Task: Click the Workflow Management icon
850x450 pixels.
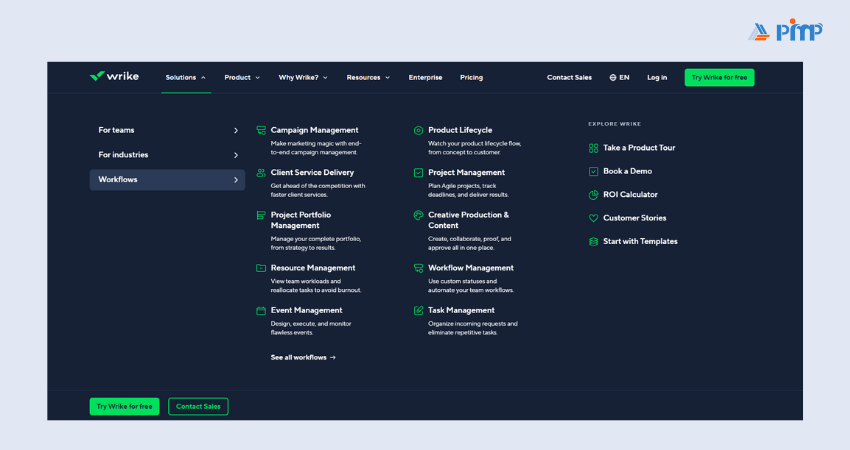Action: [418, 268]
